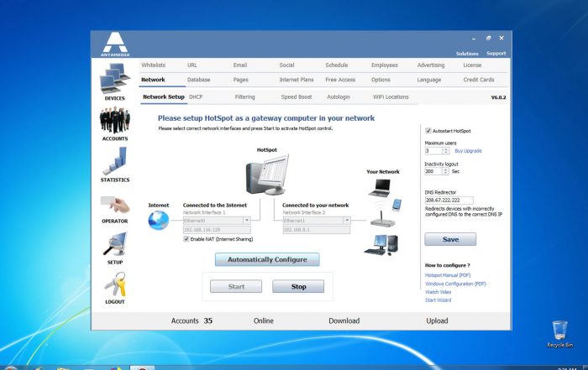Decrease the Maximum users value
588x370 pixels.
coord(445,153)
